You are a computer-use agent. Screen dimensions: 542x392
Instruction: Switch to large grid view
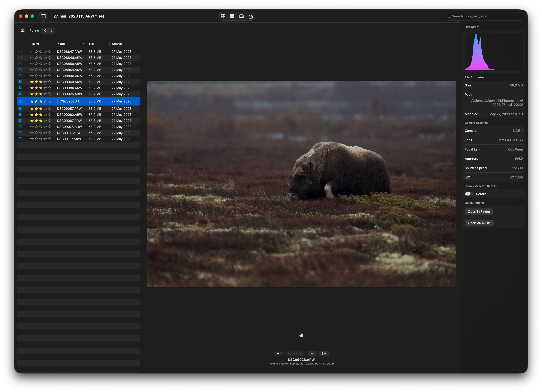(x=232, y=16)
